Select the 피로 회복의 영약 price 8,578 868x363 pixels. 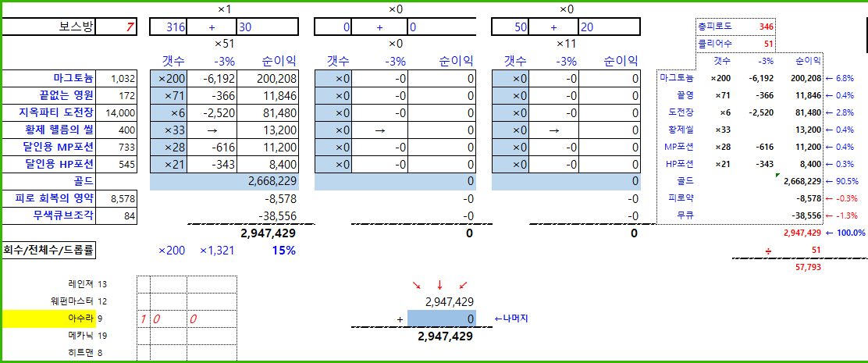click(x=123, y=198)
